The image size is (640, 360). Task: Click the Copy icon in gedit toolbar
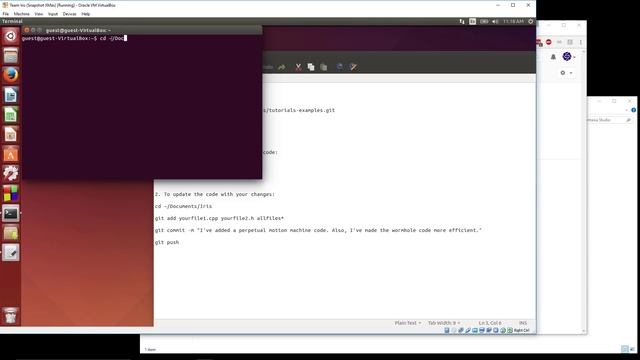point(311,67)
